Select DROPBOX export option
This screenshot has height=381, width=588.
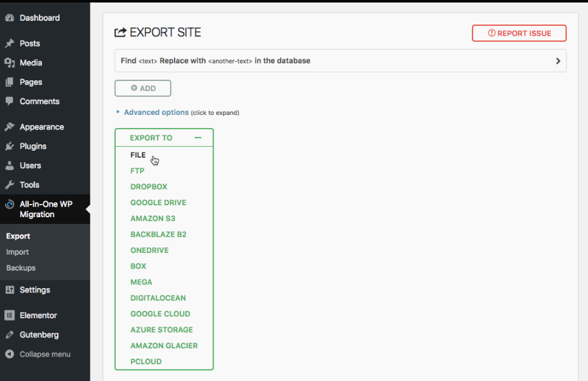point(149,186)
